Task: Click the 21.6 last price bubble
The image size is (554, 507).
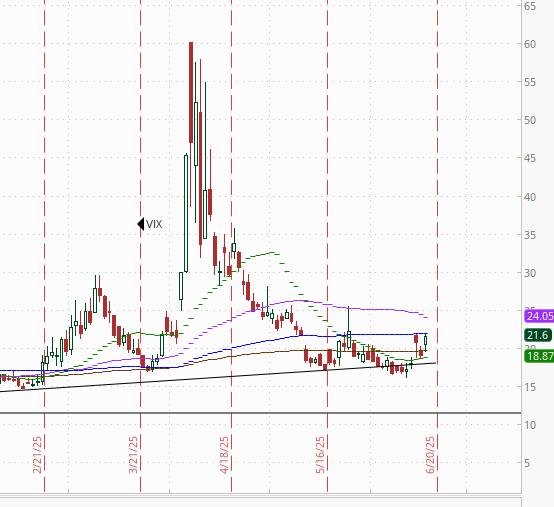Action: click(539, 335)
